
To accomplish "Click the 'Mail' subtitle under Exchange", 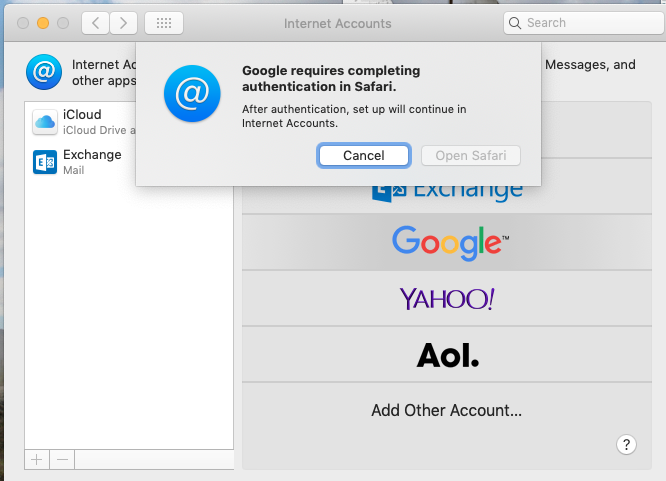I will click(73, 170).
